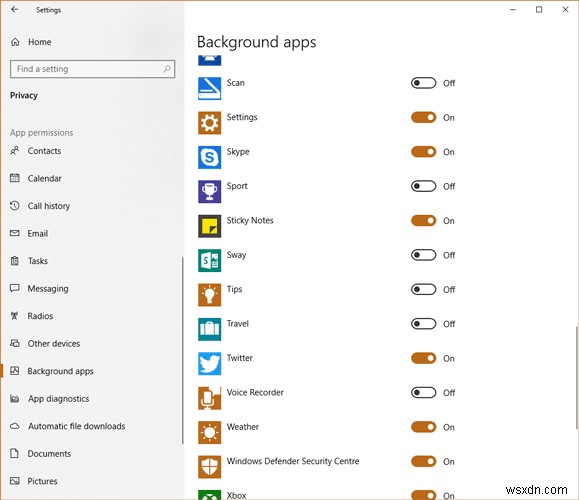This screenshot has height=500, width=579.
Task: Click the main content vertical scrollbar
Action: coord(576,378)
